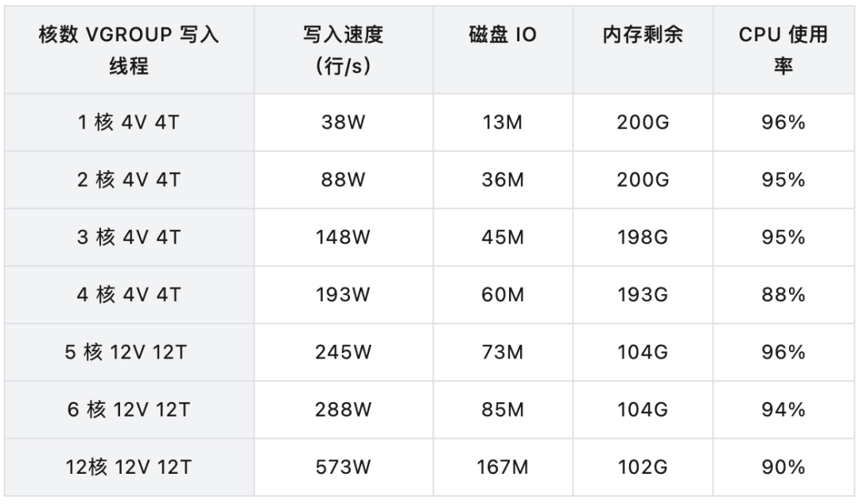Select the row label 1 核 4V 4T
The width and height of the screenshot is (859, 504).
pyautogui.click(x=129, y=122)
